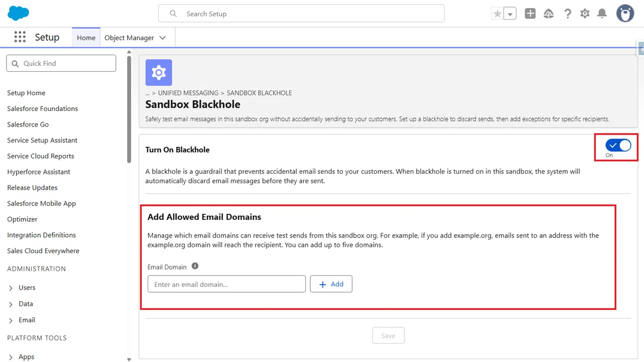This screenshot has width=644, height=362.
Task: Click the Quick Find magnifier icon
Action: pyautogui.click(x=14, y=63)
